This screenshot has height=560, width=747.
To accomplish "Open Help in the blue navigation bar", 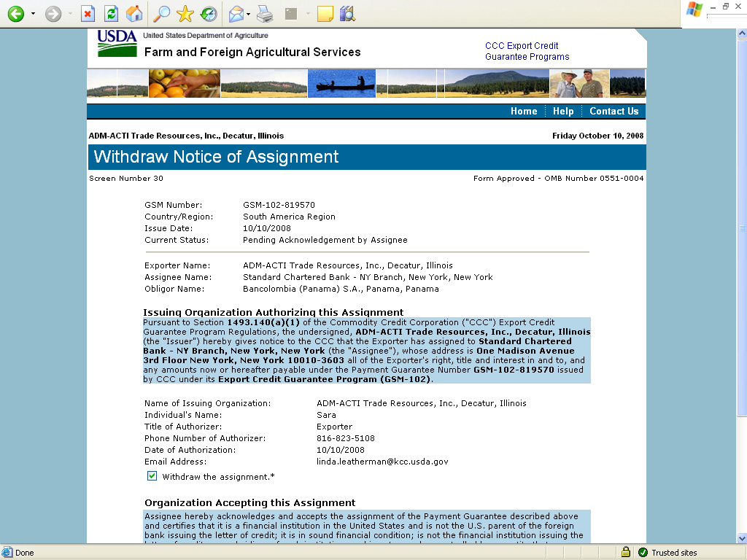I will click(563, 111).
